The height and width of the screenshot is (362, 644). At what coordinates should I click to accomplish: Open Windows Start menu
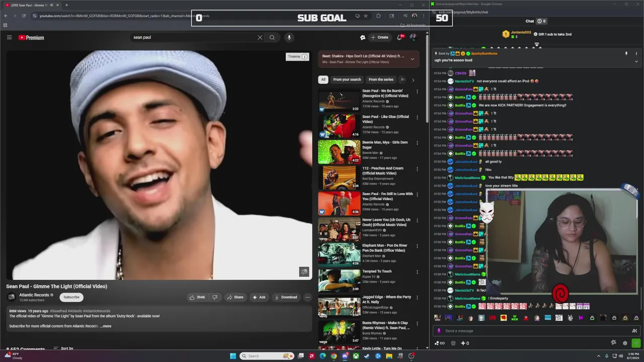tap(233, 356)
